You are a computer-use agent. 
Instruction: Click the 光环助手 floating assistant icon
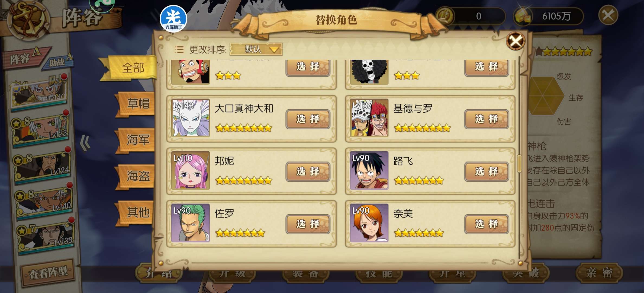tap(173, 19)
